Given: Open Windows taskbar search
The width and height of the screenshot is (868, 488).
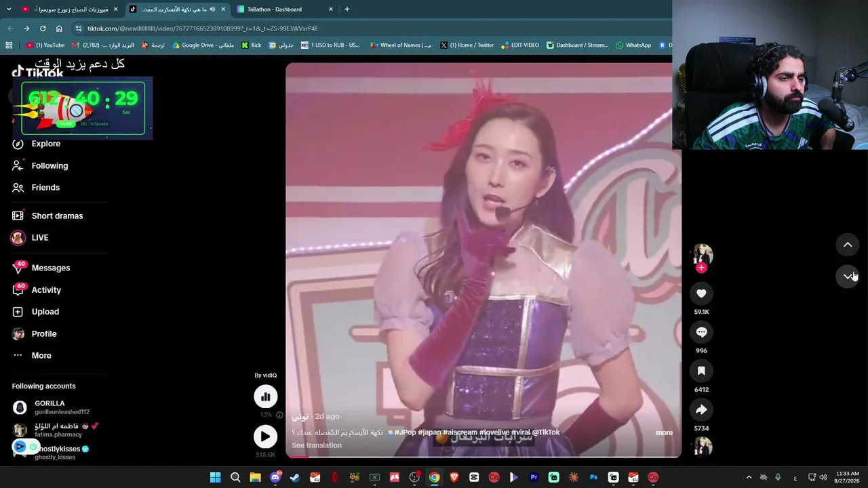Looking at the screenshot, I should [x=235, y=477].
